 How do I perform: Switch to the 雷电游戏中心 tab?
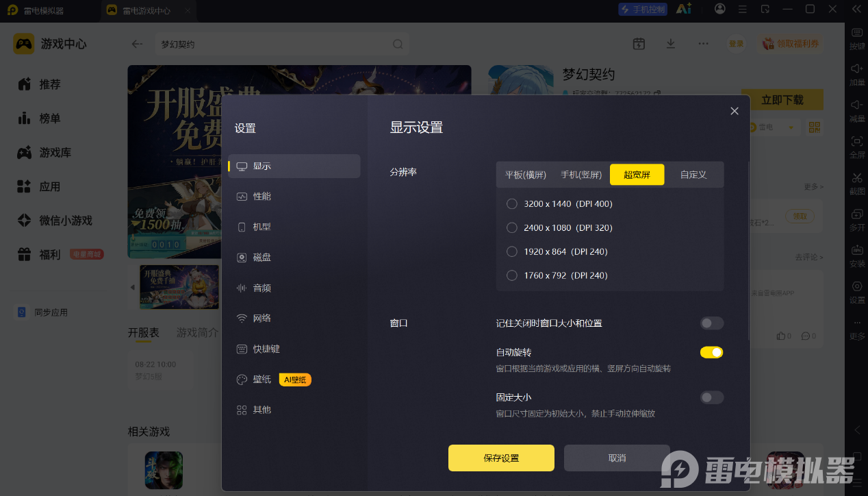coord(147,11)
